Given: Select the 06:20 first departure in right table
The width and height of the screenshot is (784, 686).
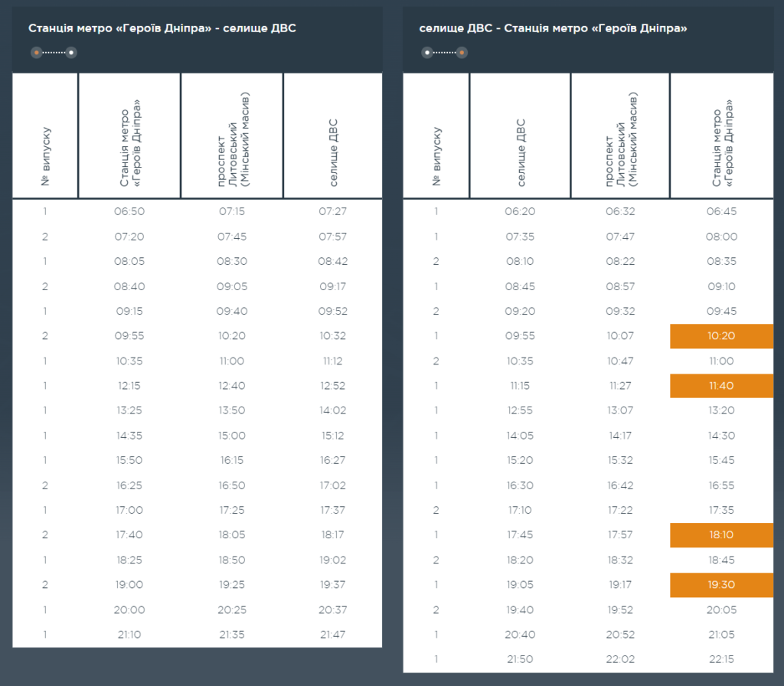Looking at the screenshot, I should (520, 211).
